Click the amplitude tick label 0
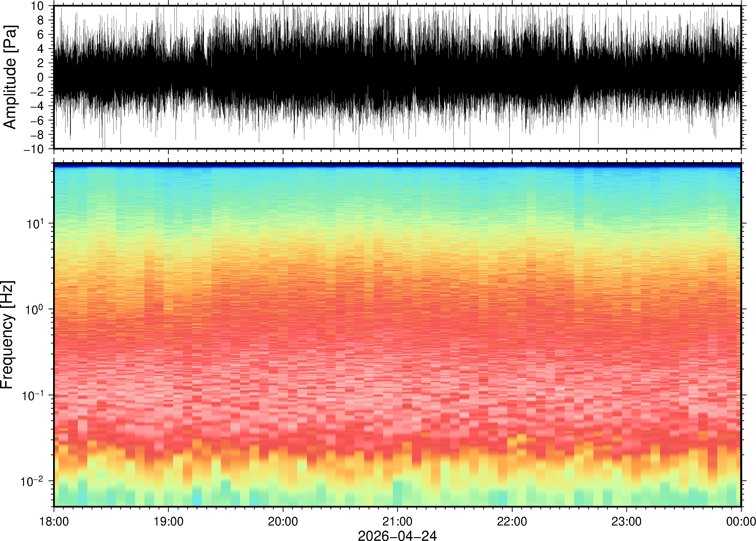Image resolution: width=756 pixels, height=541 pixels. point(41,77)
